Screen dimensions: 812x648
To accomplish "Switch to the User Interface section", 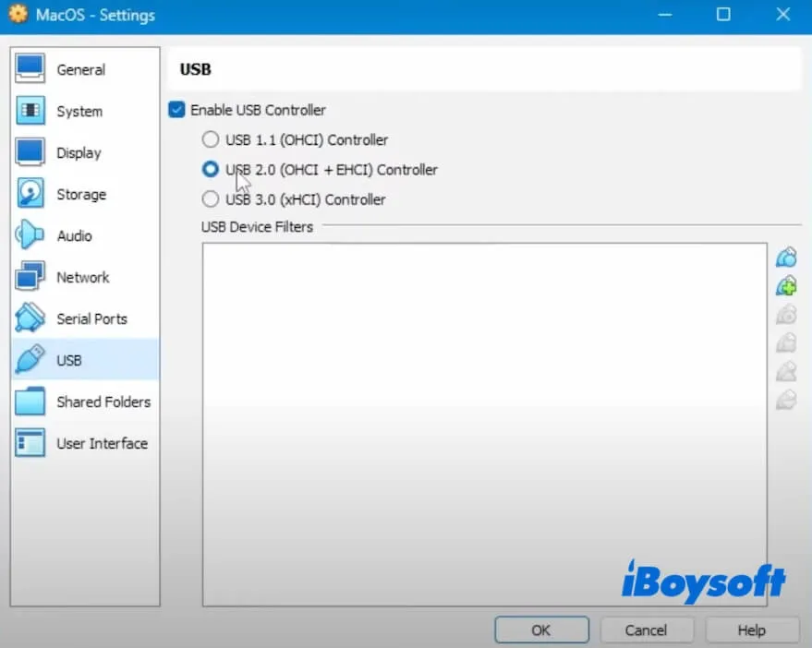I will click(102, 443).
